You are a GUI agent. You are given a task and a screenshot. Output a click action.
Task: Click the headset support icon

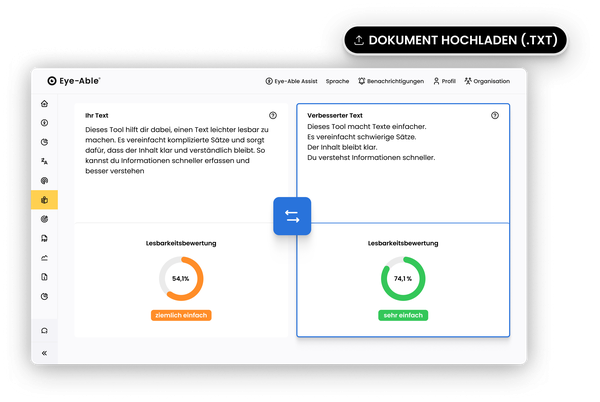(44, 330)
